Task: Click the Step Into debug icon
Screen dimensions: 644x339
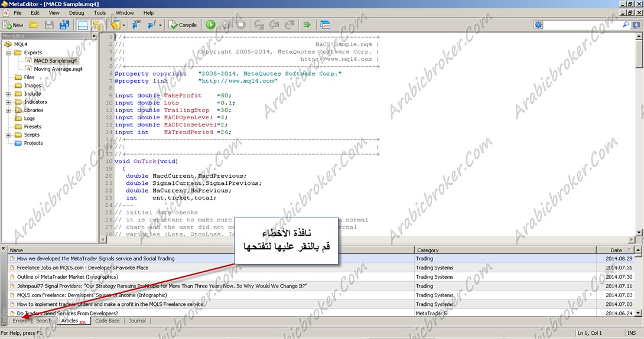Action: click(259, 25)
